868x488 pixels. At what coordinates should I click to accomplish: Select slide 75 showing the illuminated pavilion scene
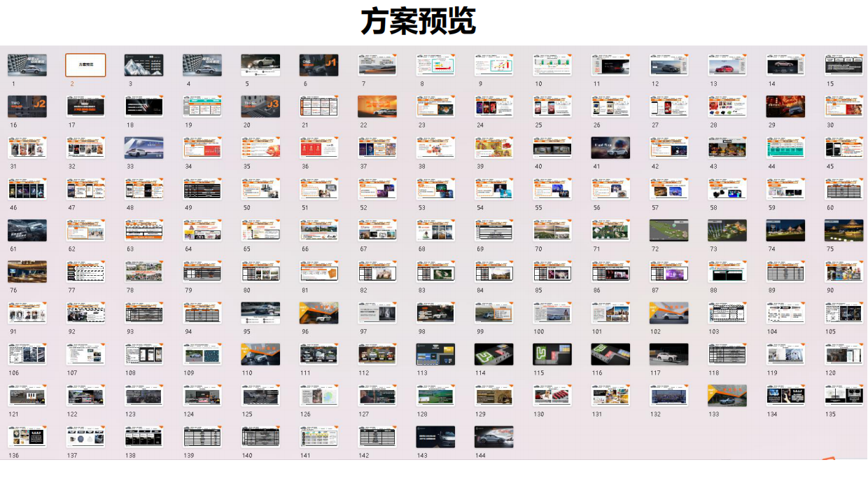click(843, 230)
